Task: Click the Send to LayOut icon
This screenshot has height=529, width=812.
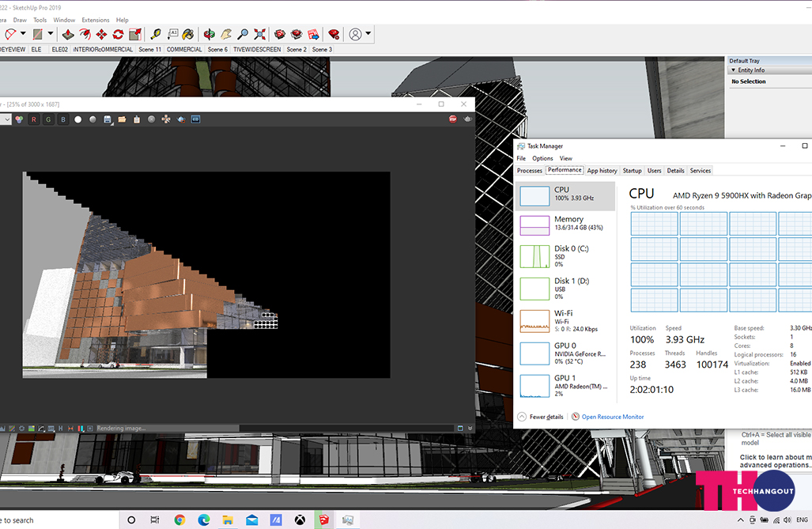Action: [x=313, y=35]
